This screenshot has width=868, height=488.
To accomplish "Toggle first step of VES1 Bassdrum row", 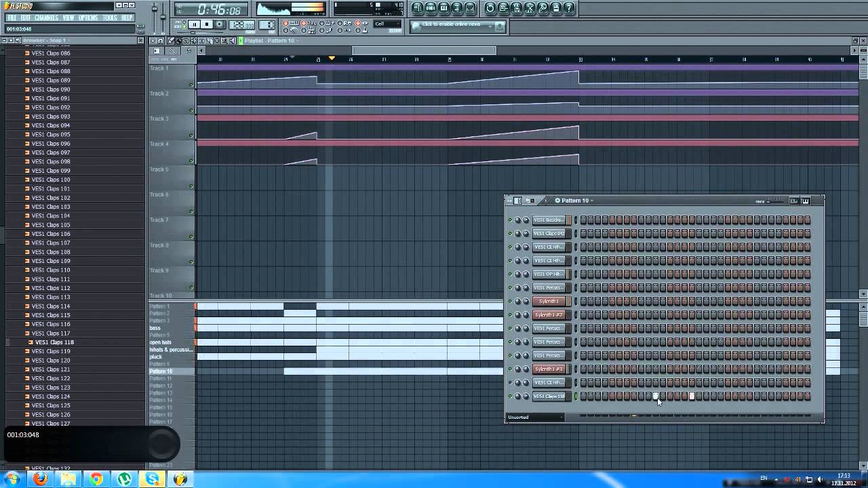I will [x=583, y=220].
